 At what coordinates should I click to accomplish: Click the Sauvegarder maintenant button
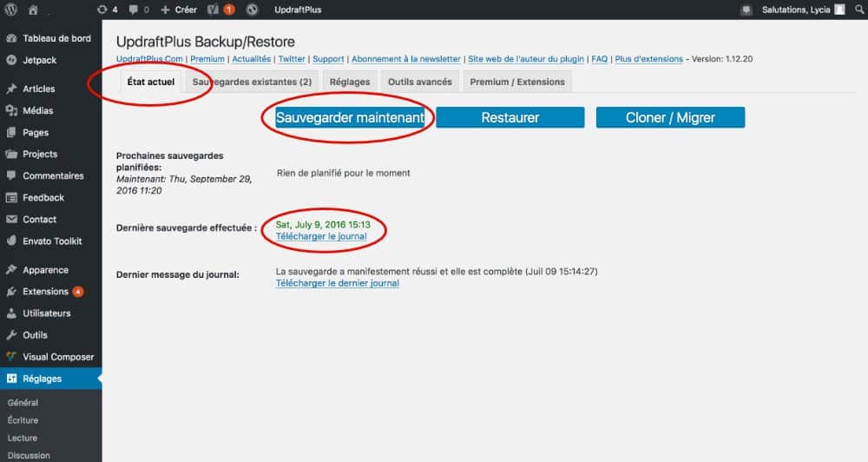(351, 117)
